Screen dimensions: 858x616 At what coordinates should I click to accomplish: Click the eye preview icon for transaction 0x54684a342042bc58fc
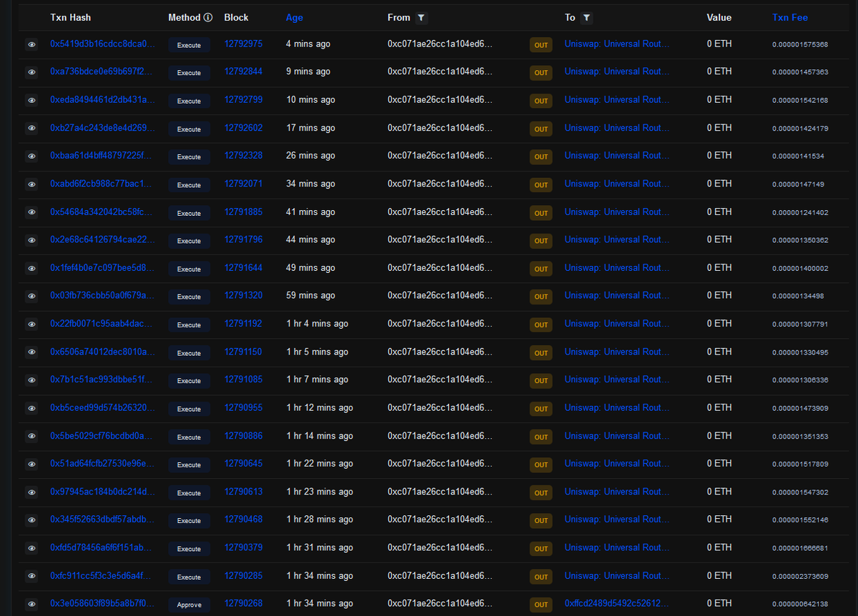click(31, 212)
